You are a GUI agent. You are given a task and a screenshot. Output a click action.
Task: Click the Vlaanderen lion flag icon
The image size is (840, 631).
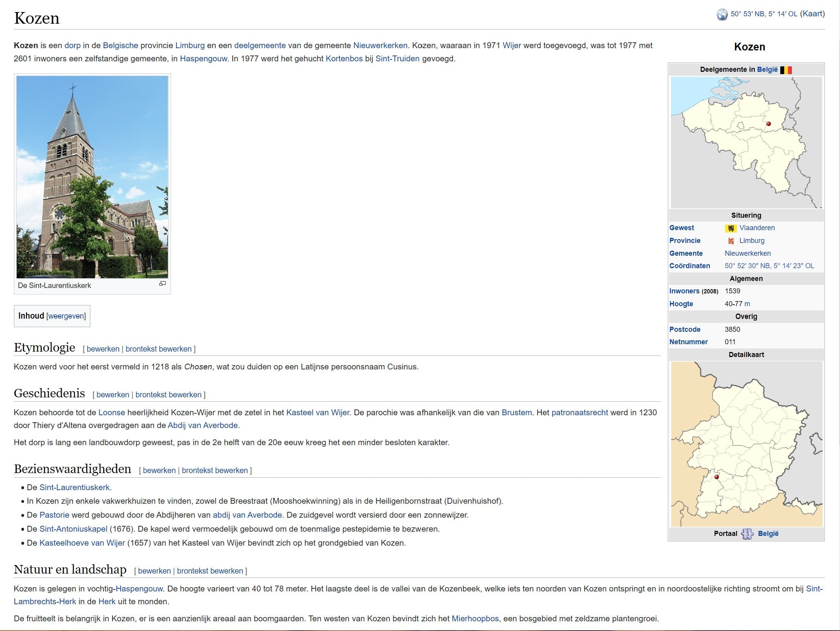click(731, 228)
